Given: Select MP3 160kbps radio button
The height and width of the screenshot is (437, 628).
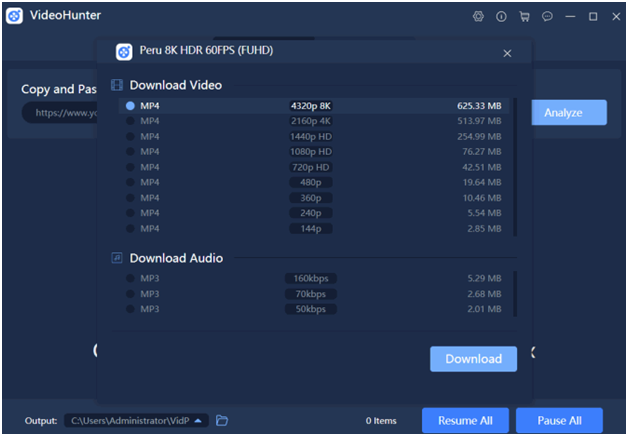Looking at the screenshot, I should coord(130,278).
